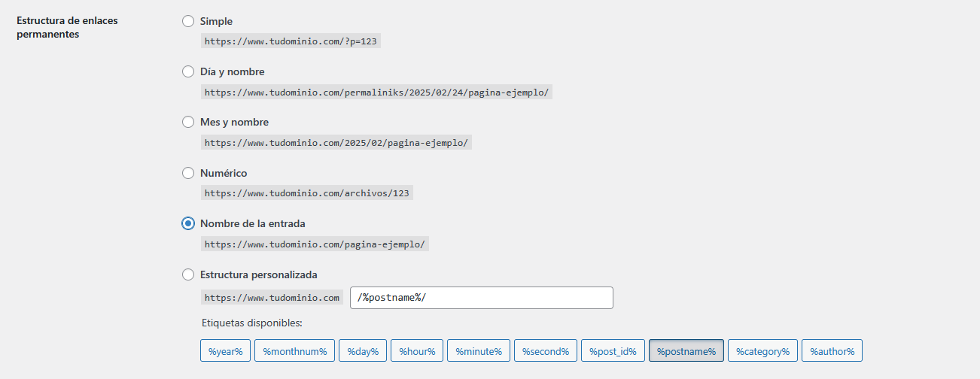Add the %post_id% tag
The width and height of the screenshot is (980, 379).
(613, 351)
